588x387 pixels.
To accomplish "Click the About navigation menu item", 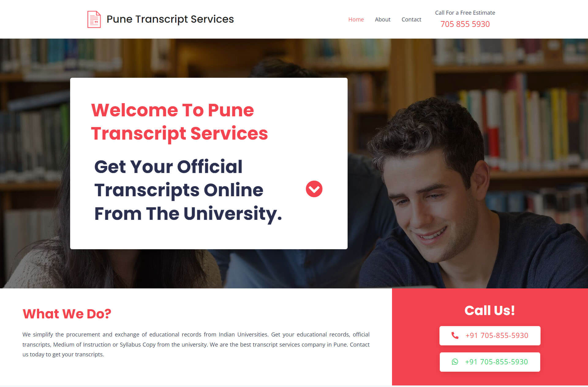I will click(382, 19).
